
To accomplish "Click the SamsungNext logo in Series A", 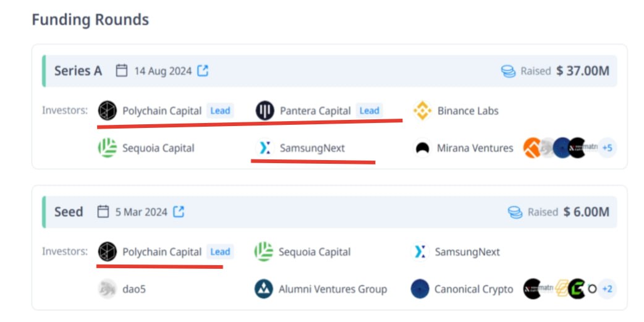I will pyautogui.click(x=265, y=148).
